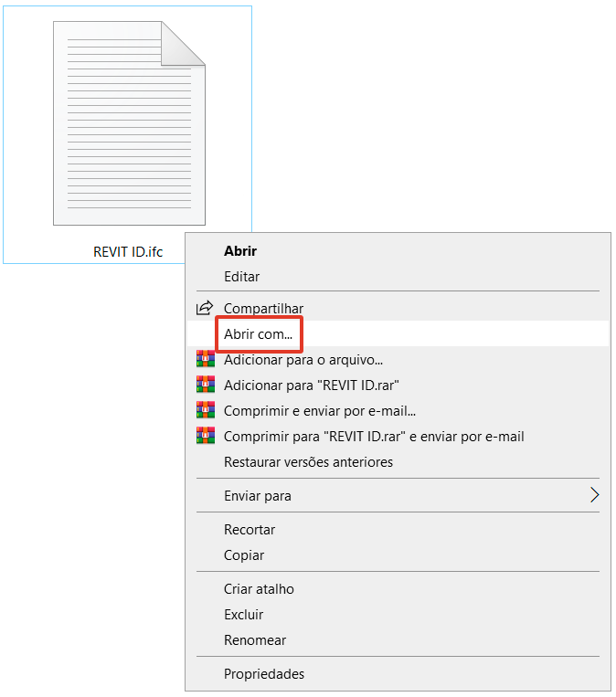
Task: Click WinRAR icon beside Comprimir para "REVIT ID.rar" e enviar
Action: click(x=206, y=436)
